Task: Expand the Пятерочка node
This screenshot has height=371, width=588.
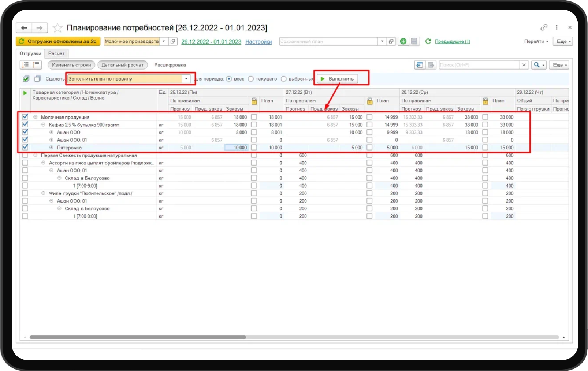Action: click(51, 148)
